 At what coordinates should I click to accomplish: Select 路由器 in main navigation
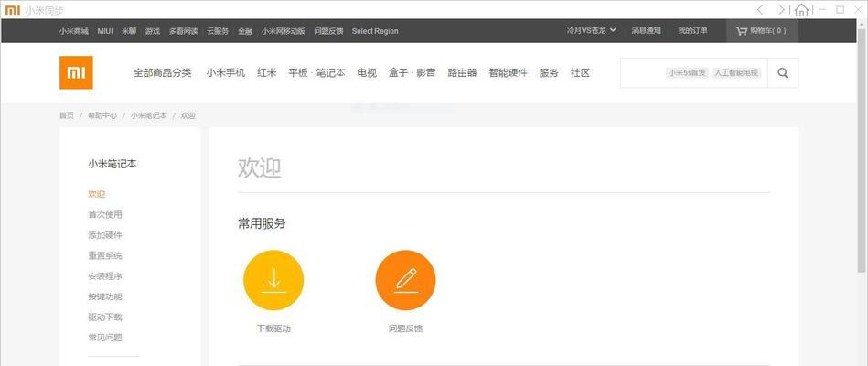tap(462, 72)
